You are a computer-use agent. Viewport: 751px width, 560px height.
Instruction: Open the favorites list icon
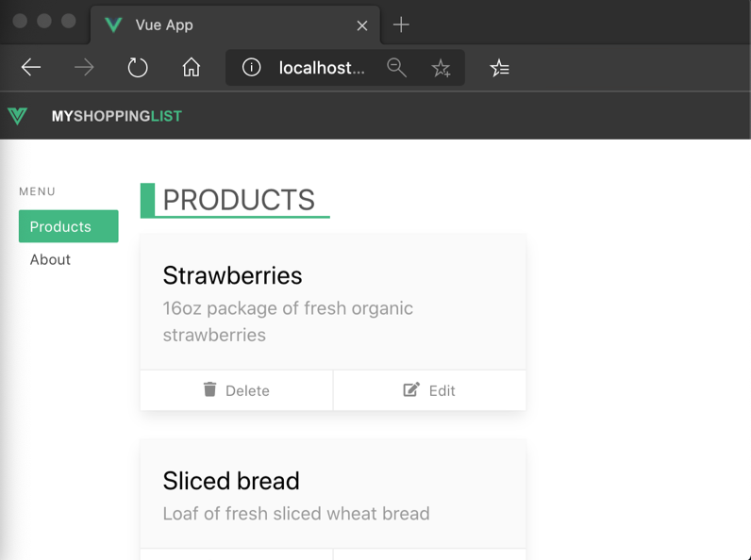pyautogui.click(x=499, y=68)
